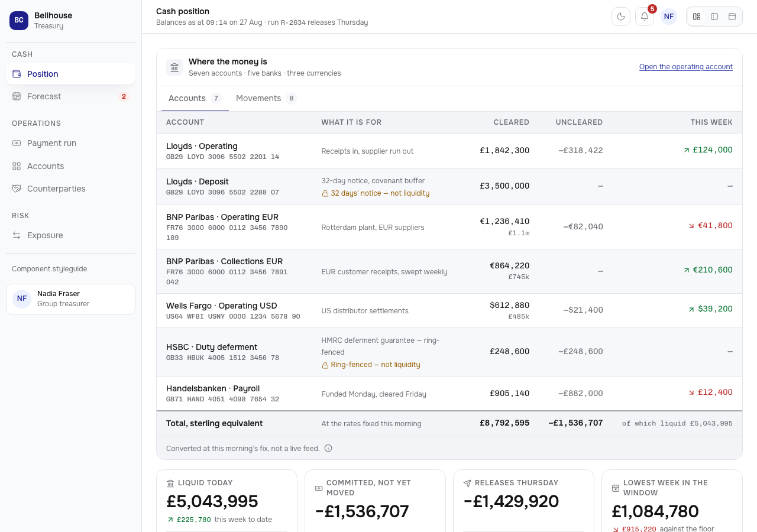Click the £3,500,000 cleared balance
The width and height of the screenshot is (757, 532).
504,186
